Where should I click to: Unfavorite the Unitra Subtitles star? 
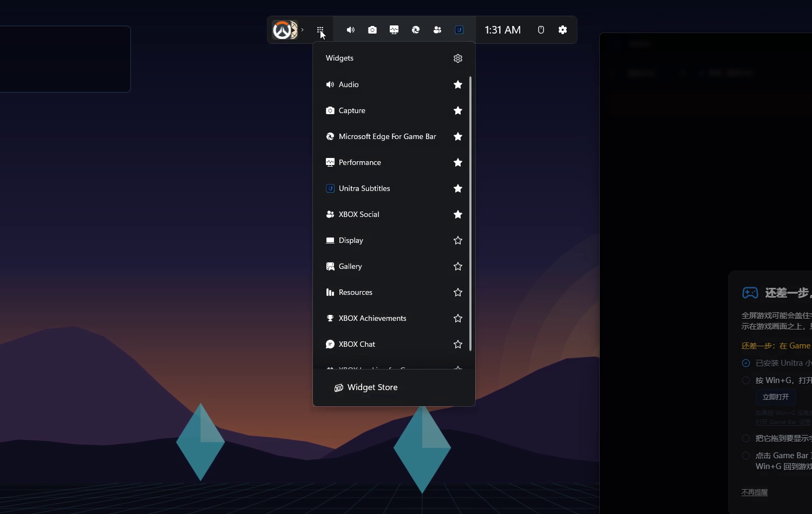[458, 188]
